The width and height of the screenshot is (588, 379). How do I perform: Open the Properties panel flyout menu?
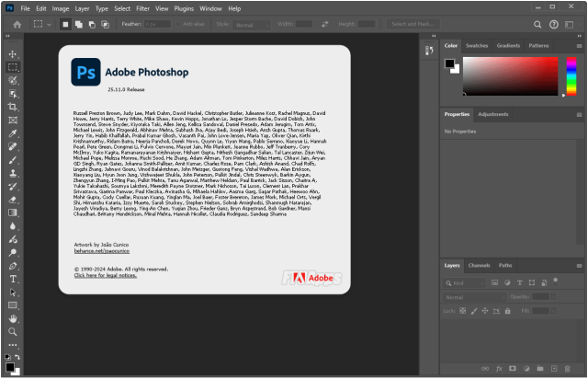(x=579, y=115)
